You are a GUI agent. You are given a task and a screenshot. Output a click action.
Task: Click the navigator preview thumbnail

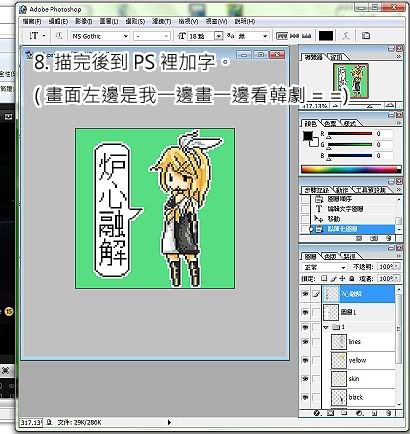pyautogui.click(x=351, y=81)
